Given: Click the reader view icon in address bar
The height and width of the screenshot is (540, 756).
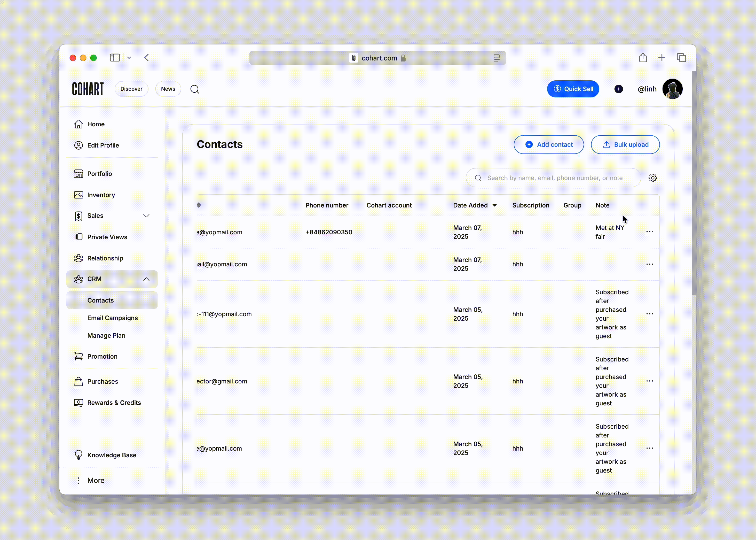Looking at the screenshot, I should (x=497, y=58).
